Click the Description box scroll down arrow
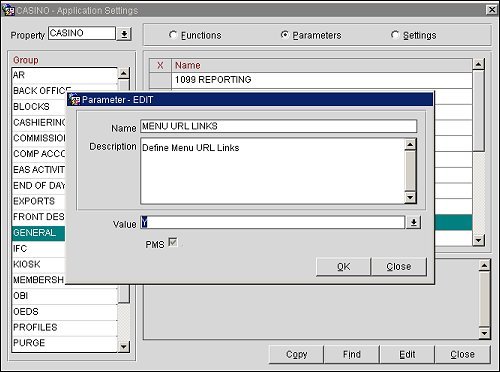 click(410, 197)
